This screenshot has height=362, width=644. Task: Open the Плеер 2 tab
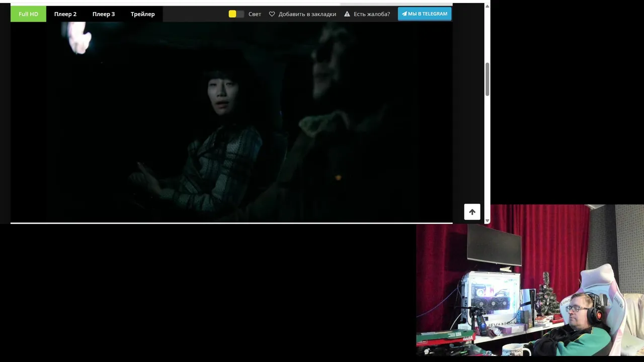tap(65, 14)
